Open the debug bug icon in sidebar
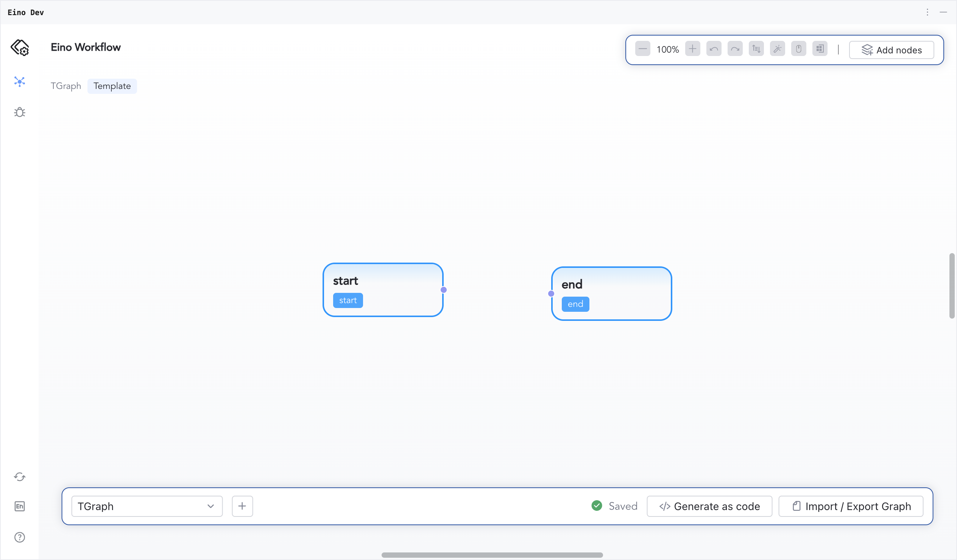 click(x=20, y=112)
